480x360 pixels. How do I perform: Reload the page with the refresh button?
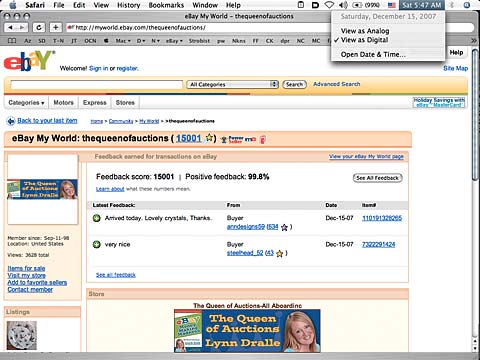pyautogui.click(x=39, y=28)
